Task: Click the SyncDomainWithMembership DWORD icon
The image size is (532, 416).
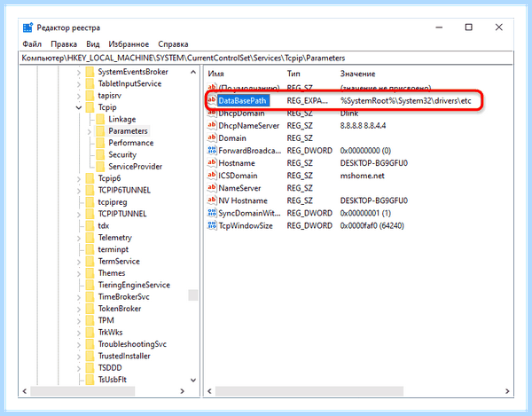Action: (x=212, y=213)
